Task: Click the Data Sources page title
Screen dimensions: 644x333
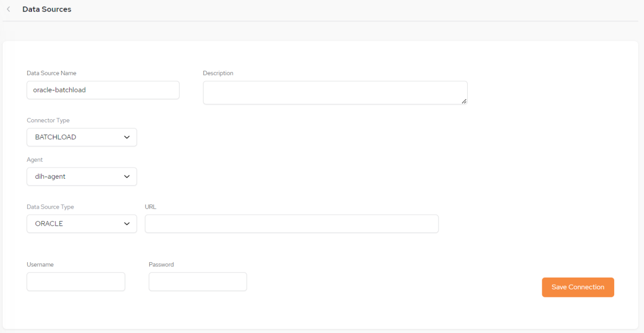Action: click(47, 10)
